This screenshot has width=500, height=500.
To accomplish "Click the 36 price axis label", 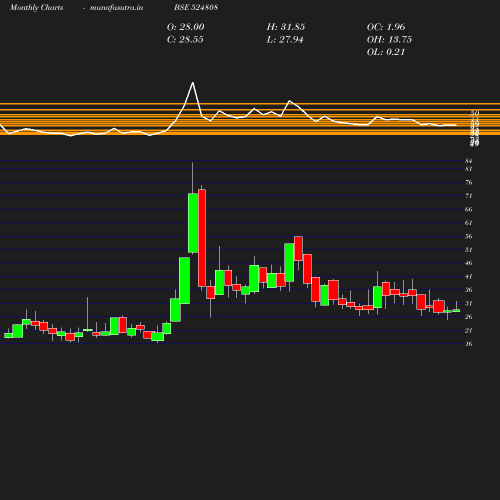I will [x=469, y=290].
